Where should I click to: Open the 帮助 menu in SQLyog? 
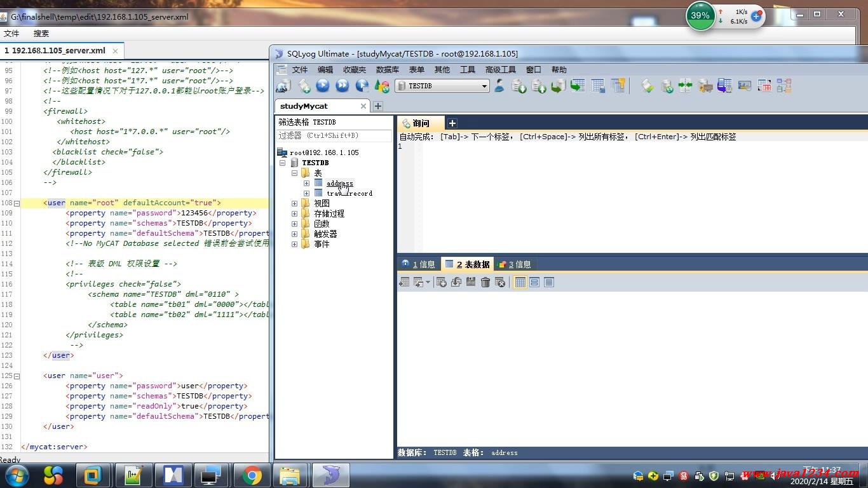pyautogui.click(x=559, y=70)
